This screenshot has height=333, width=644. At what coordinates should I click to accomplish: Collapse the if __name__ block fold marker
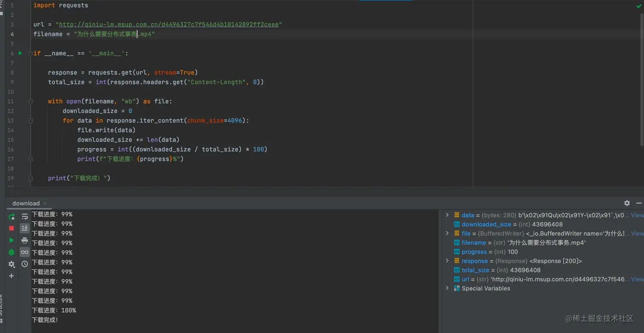(30, 53)
